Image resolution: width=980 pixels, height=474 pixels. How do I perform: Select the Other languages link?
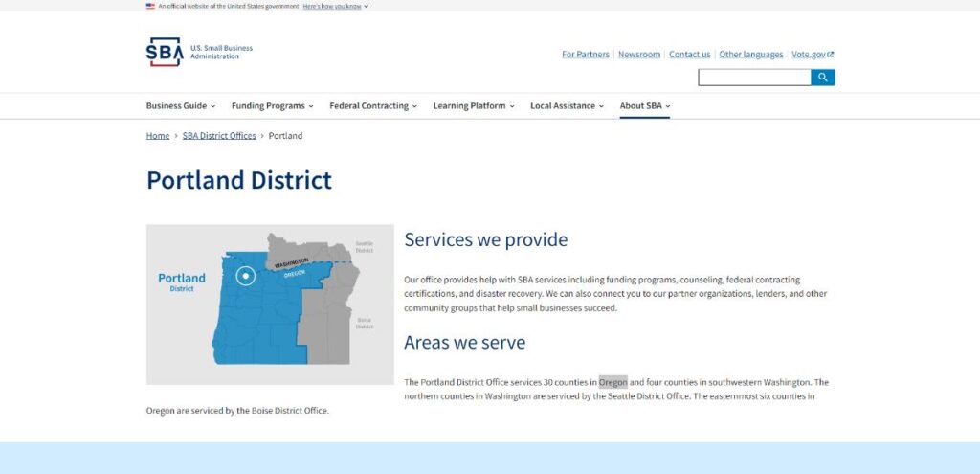[x=750, y=55]
